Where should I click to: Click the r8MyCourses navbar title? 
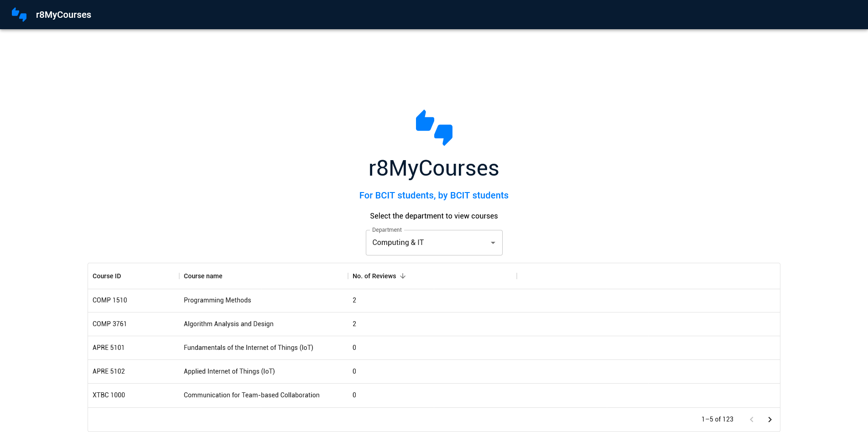tap(63, 15)
